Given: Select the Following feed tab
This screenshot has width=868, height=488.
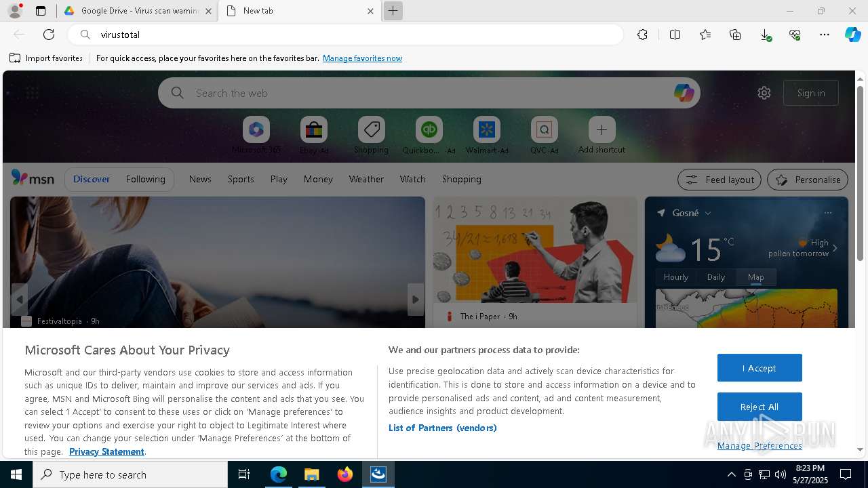Looking at the screenshot, I should pos(145,179).
